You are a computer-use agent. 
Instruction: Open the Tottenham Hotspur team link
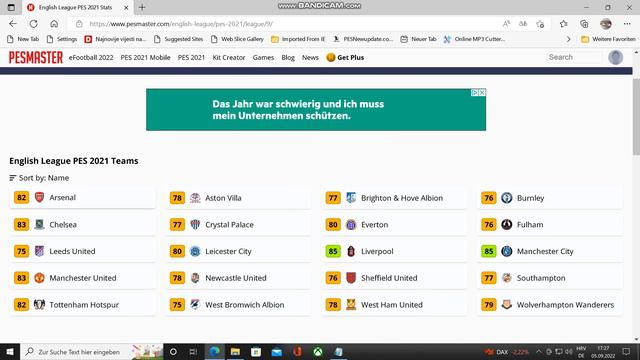coord(84,304)
